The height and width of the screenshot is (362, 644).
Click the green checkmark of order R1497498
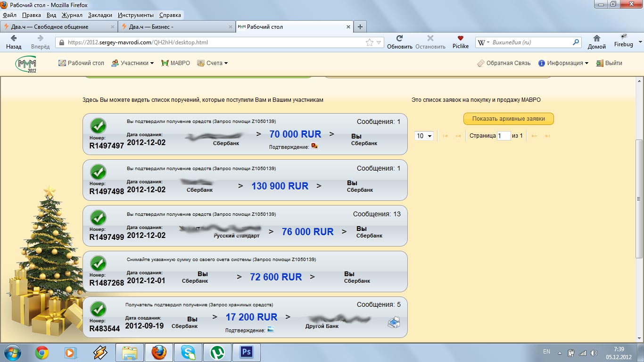tap(98, 172)
